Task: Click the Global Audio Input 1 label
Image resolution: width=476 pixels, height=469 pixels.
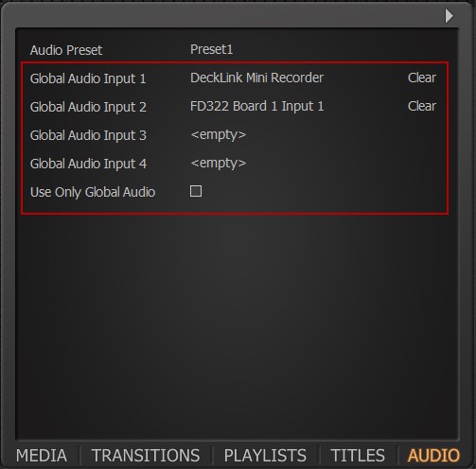Action: pyautogui.click(x=88, y=78)
